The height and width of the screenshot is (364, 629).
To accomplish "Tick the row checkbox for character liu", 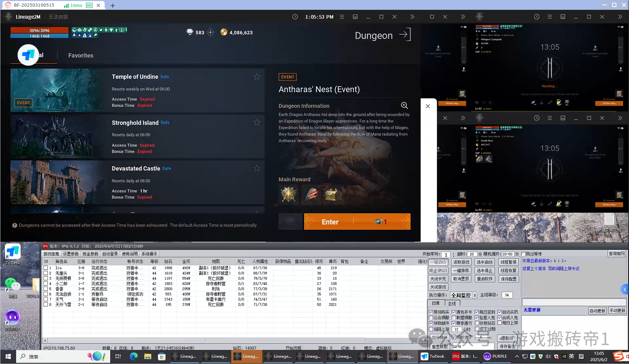I will (x=46, y=268).
